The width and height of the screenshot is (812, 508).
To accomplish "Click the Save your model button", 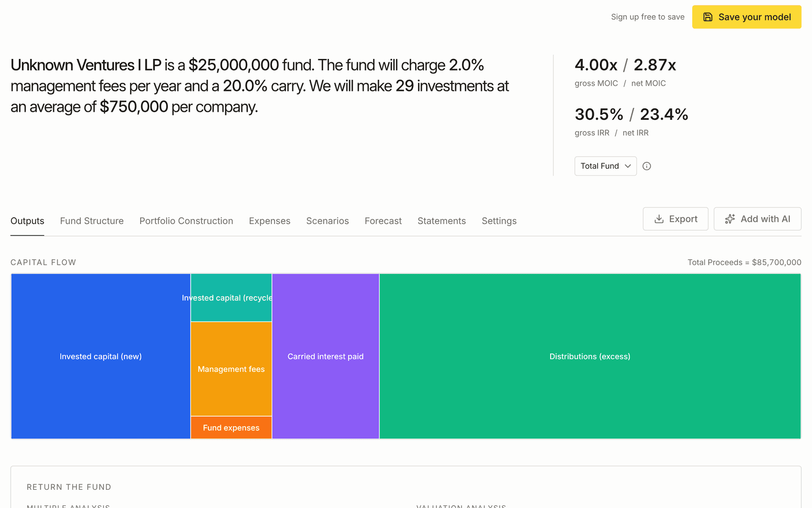I will [747, 17].
